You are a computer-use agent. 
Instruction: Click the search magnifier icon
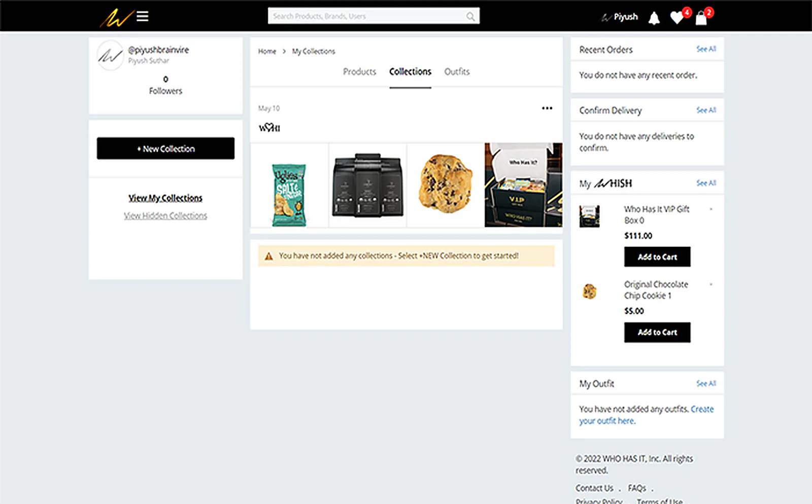click(470, 16)
